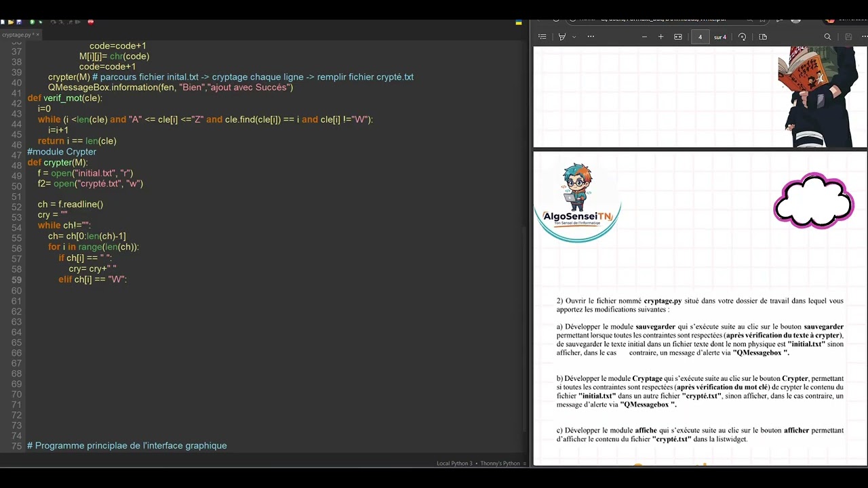Run the current script with the green play icon

(32, 22)
